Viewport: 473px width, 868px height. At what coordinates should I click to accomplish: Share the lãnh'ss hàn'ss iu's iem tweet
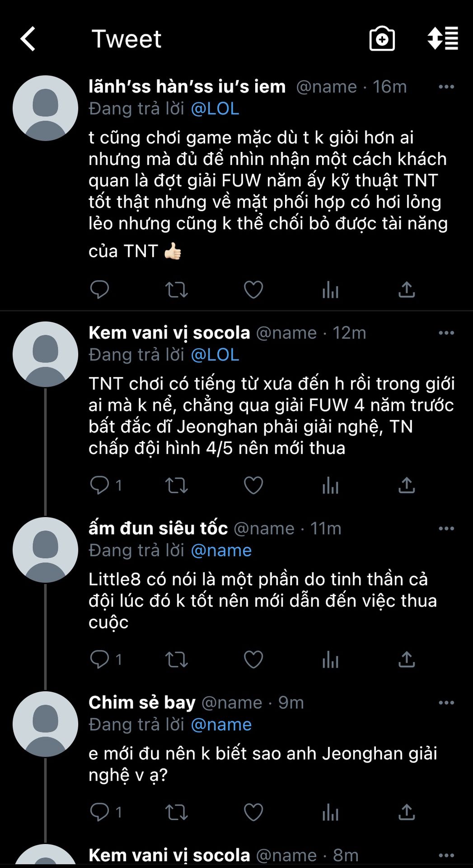407,290
